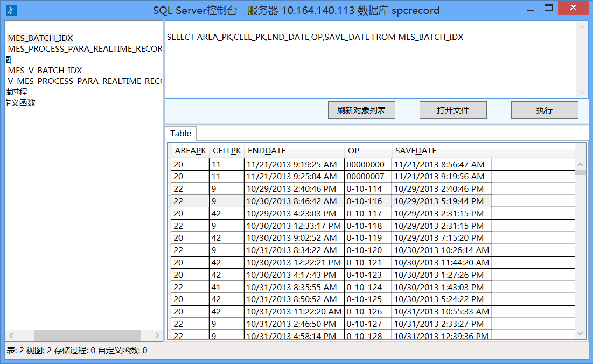Click query editor scroll up arrow
This screenshot has height=364, width=593.
(582, 27)
